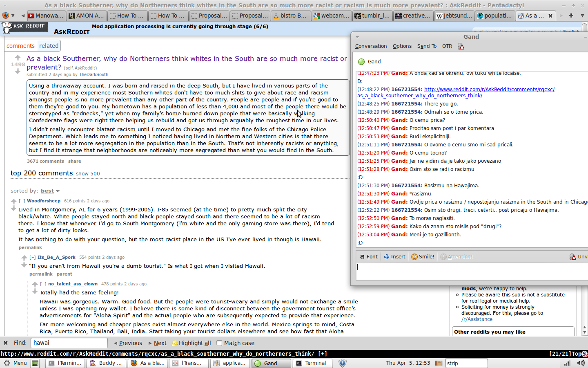
Task: Click the share link under the post
Action: click(x=75, y=162)
